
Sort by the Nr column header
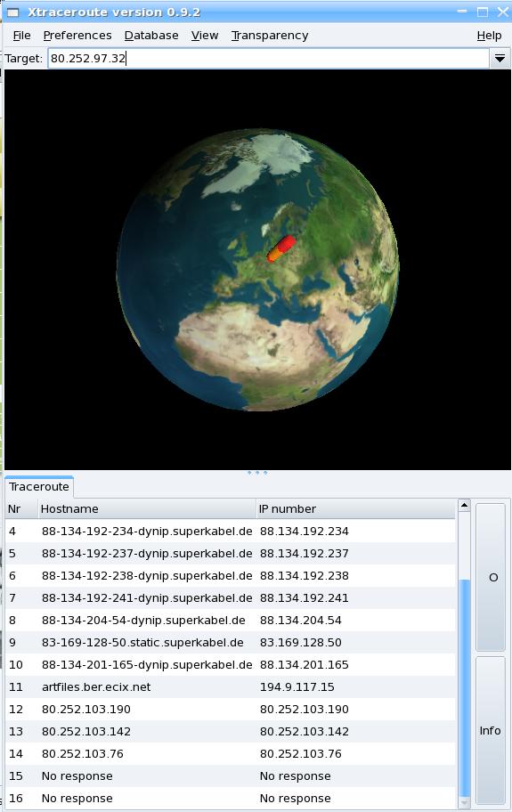(21, 509)
